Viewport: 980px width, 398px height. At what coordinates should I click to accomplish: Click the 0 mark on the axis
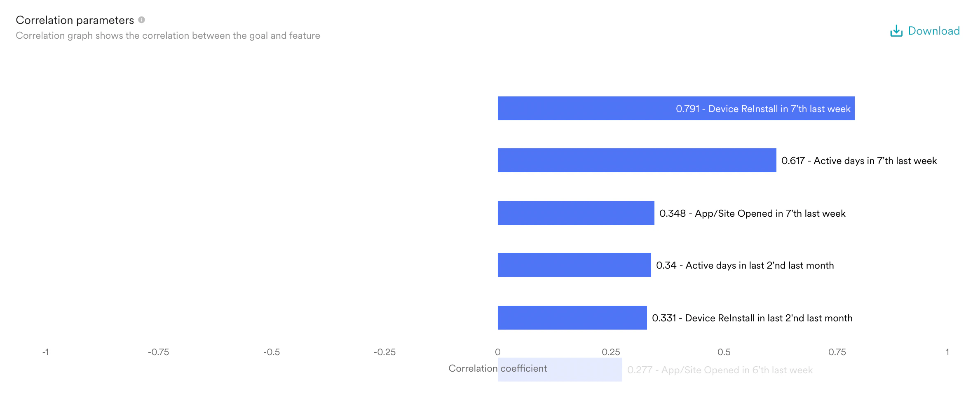click(498, 352)
